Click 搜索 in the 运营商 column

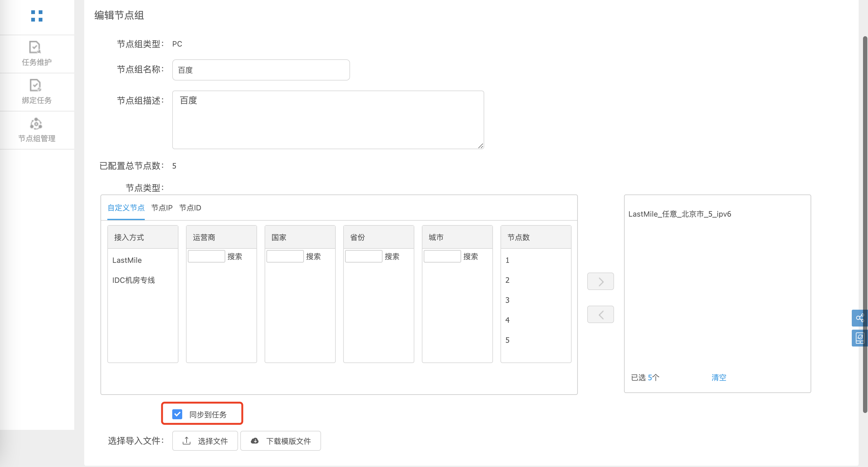point(235,257)
